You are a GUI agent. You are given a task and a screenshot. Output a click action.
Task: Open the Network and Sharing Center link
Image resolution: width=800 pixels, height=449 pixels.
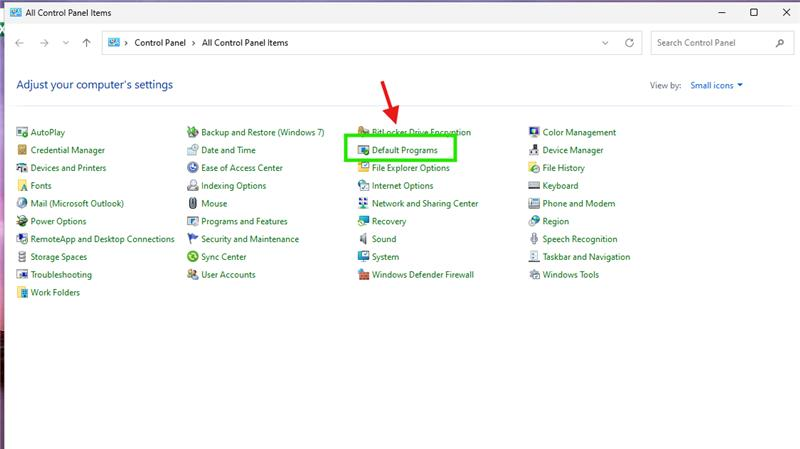coord(425,204)
